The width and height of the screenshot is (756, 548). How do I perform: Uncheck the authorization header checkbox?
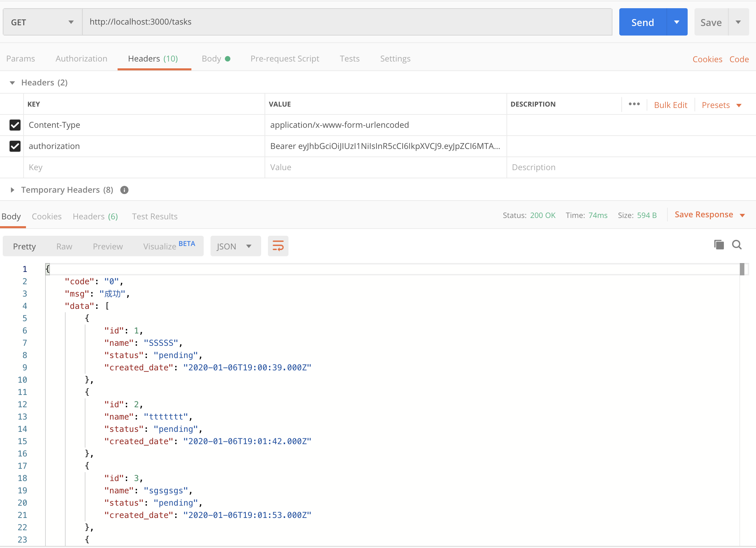click(15, 146)
